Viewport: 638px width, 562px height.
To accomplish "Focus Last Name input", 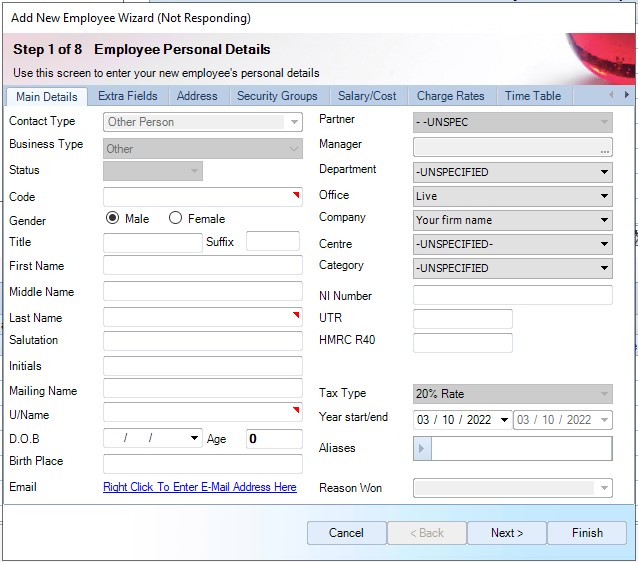I will (x=203, y=317).
